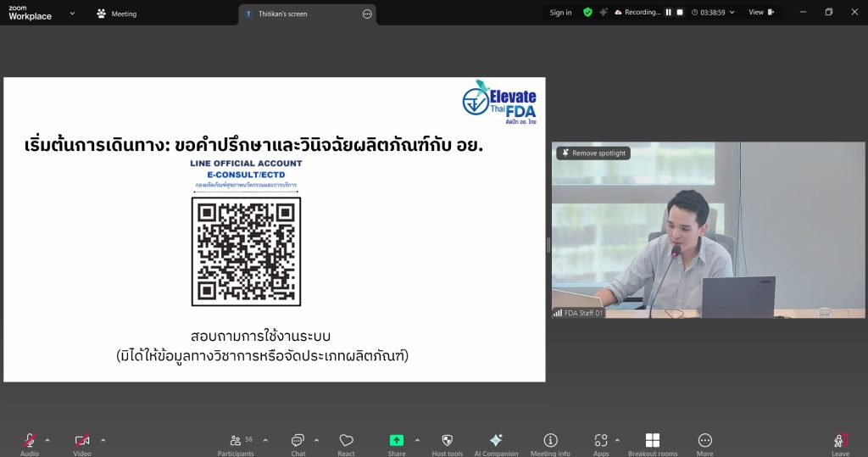Click the 03:38:59 meeting timer
Image resolution: width=868 pixels, height=457 pixels.
[712, 12]
